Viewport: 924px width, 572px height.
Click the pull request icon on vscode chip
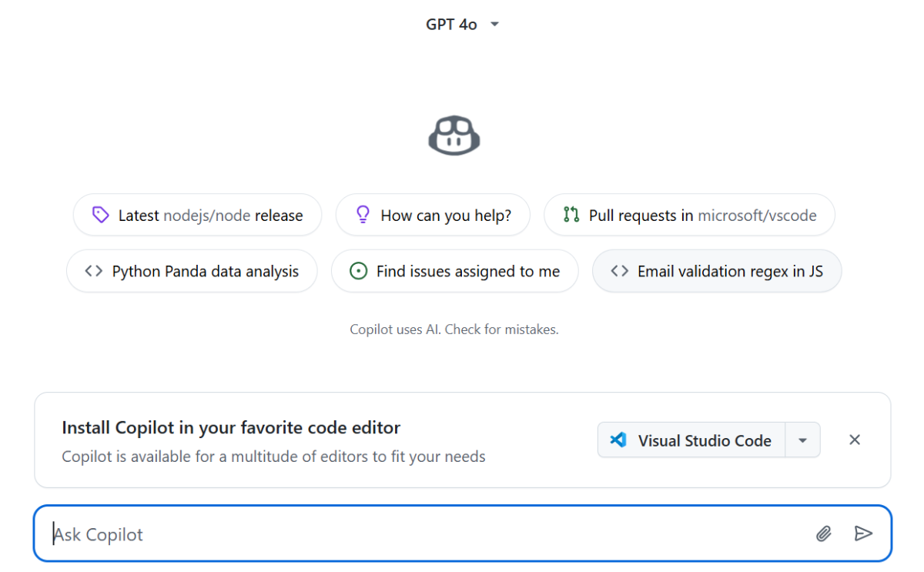pos(571,215)
